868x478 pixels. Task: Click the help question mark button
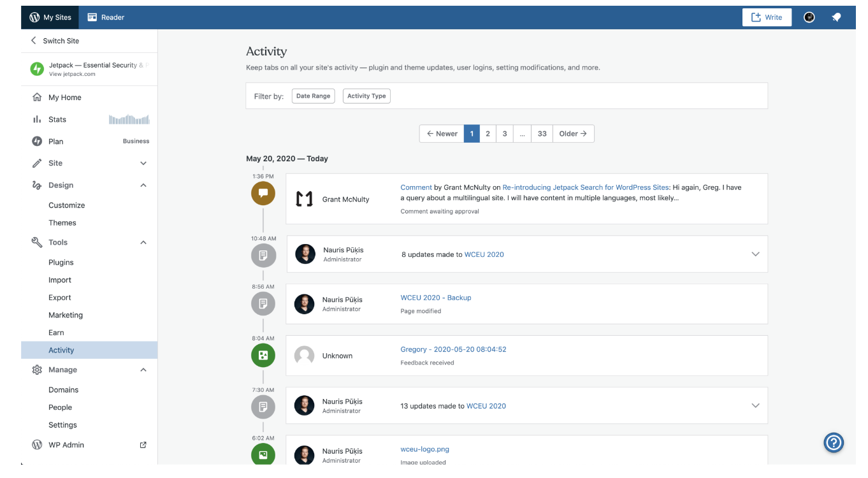[x=834, y=442]
